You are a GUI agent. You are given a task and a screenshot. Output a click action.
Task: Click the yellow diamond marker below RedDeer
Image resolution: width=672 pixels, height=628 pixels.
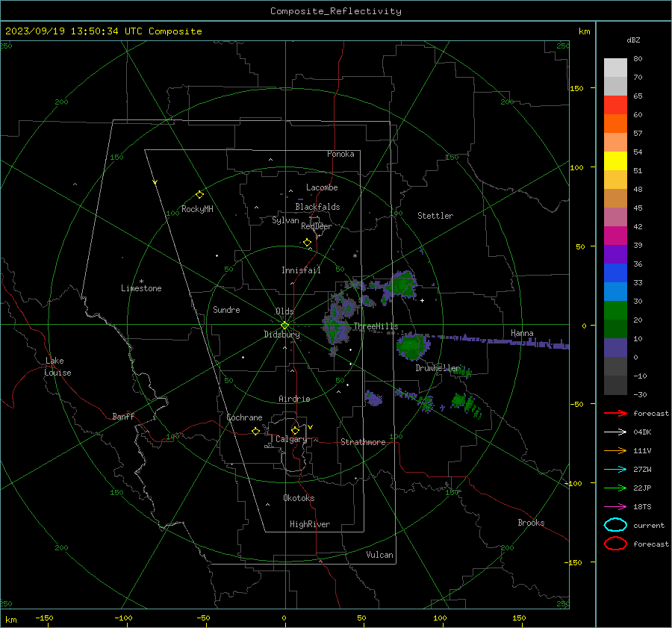[x=307, y=243]
